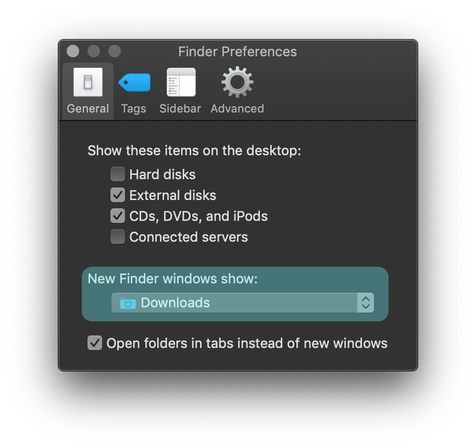Click the Sidebar window icon
Screen dimensions: 476x448
point(181,82)
